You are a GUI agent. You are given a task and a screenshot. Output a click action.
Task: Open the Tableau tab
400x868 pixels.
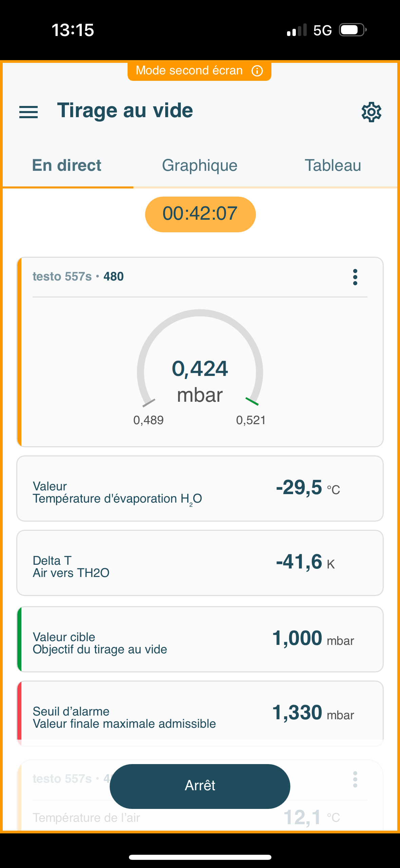(332, 166)
